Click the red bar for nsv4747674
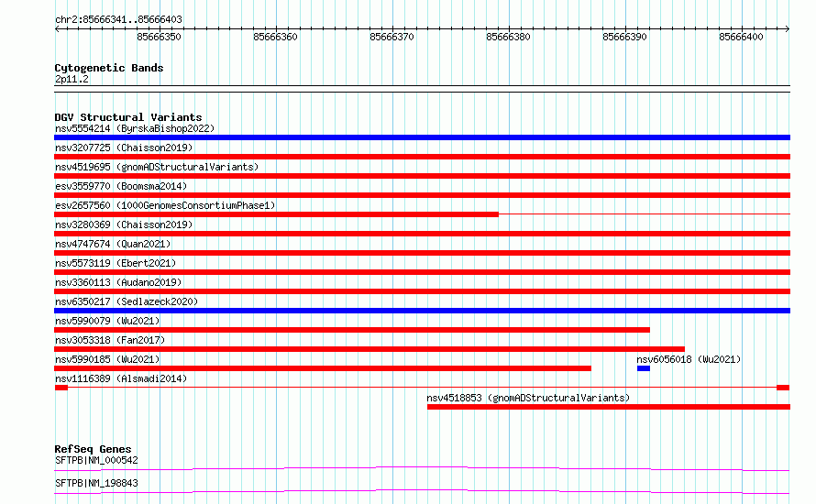 point(422,253)
